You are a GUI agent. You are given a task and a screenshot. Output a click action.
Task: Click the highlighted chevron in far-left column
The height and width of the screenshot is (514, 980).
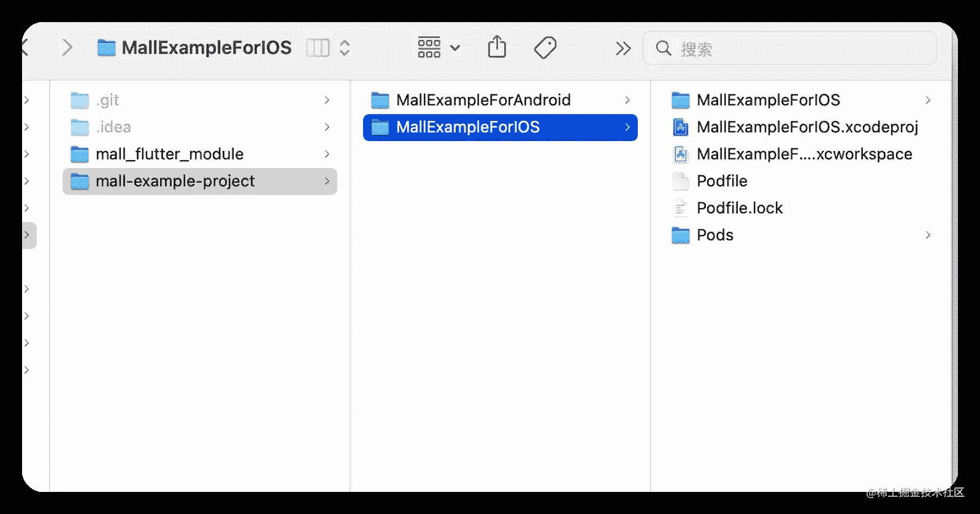[x=27, y=235]
